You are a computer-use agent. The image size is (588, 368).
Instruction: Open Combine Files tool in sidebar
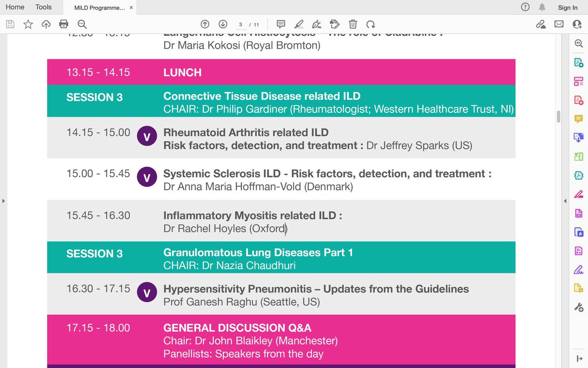click(579, 137)
